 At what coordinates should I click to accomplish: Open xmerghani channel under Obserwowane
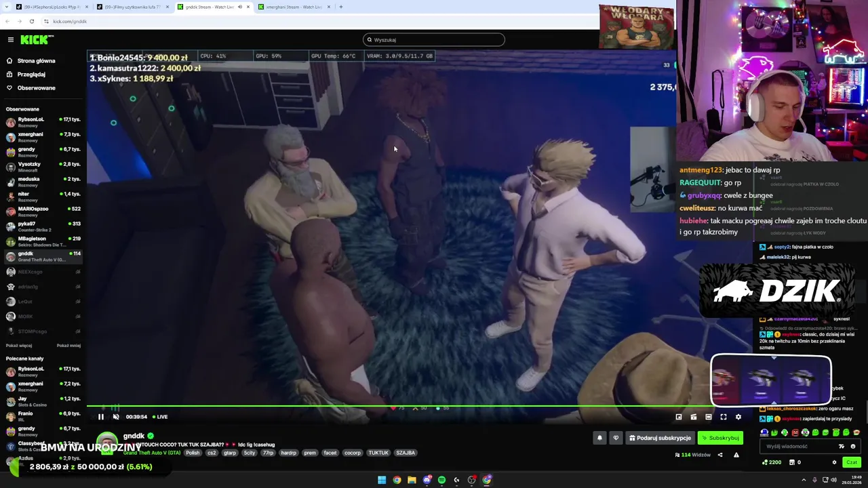[x=42, y=137]
